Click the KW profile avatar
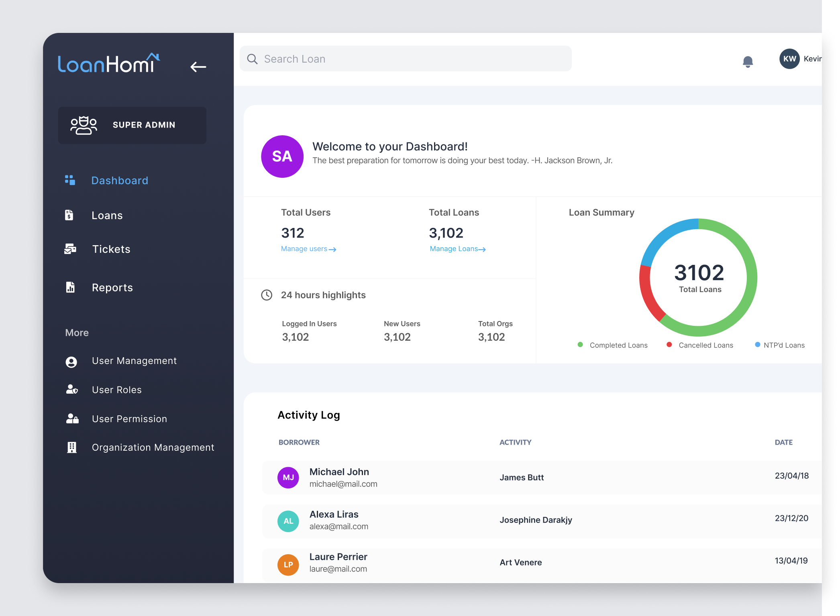 coord(789,59)
